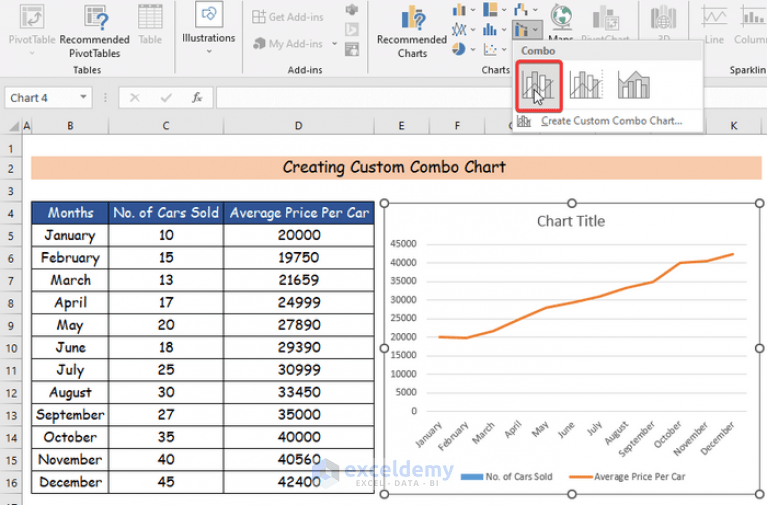
Task: Click the Insert Statistic Chart icon
Action: (x=490, y=30)
